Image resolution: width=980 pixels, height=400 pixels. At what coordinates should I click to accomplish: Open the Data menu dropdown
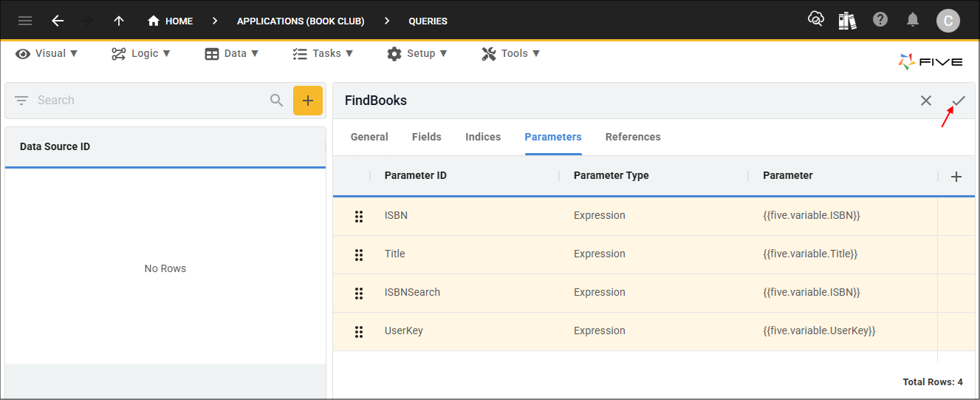pyautogui.click(x=232, y=53)
